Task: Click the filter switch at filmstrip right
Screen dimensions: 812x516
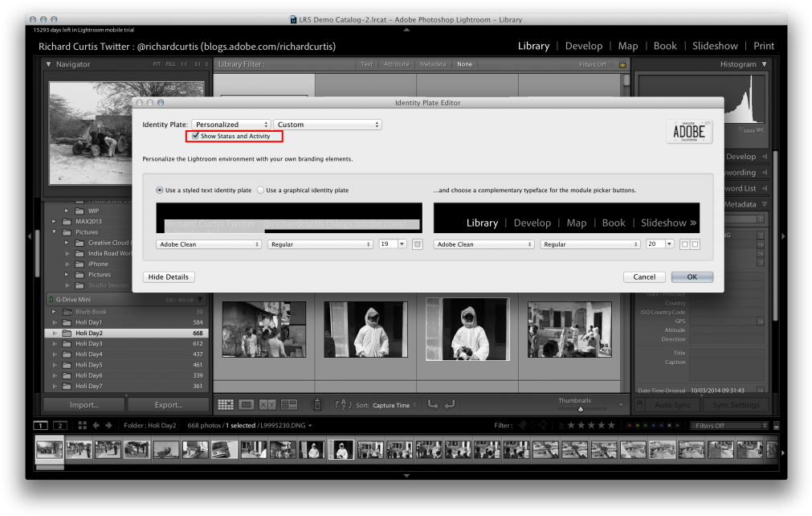Action: click(777, 425)
